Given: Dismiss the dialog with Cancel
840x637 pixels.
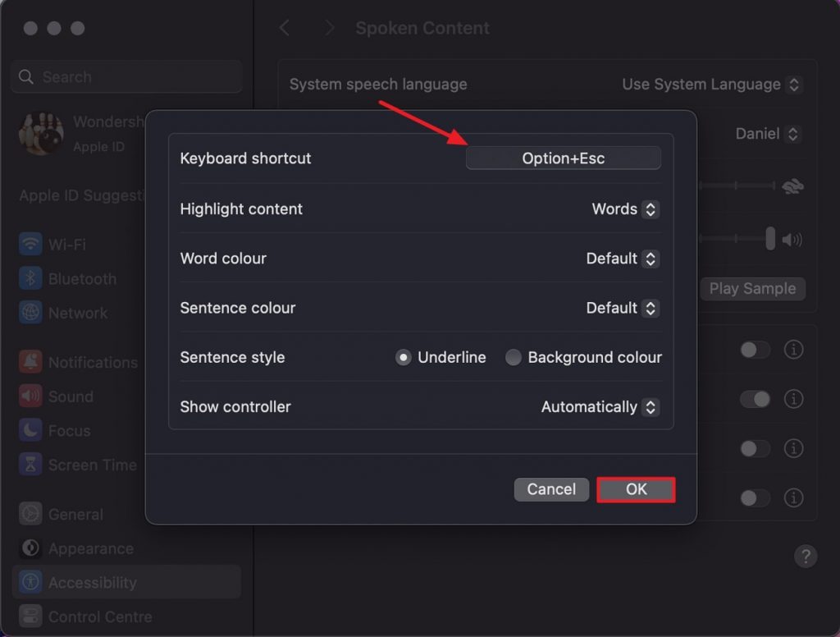Looking at the screenshot, I should [x=550, y=489].
